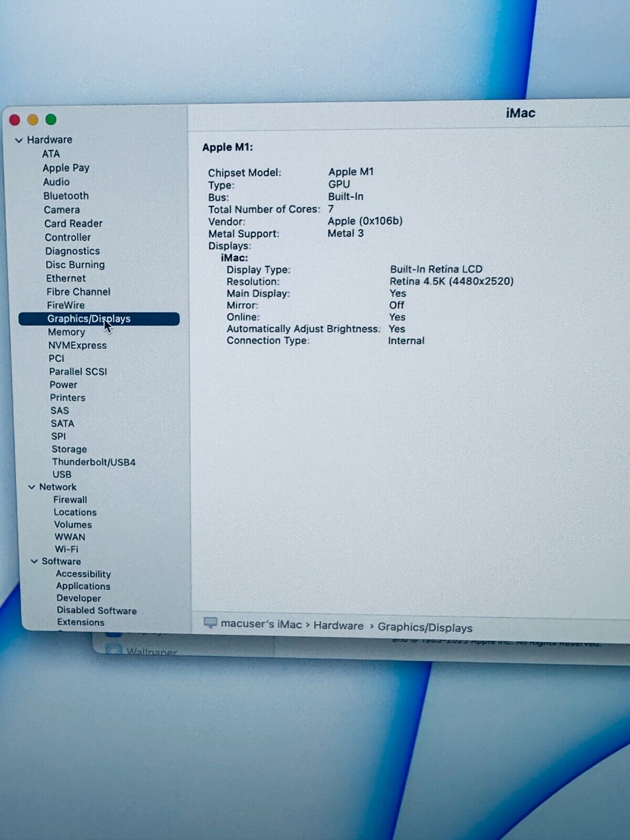Minimize window with yellow button
Screen dimensions: 630x840
[x=33, y=120]
